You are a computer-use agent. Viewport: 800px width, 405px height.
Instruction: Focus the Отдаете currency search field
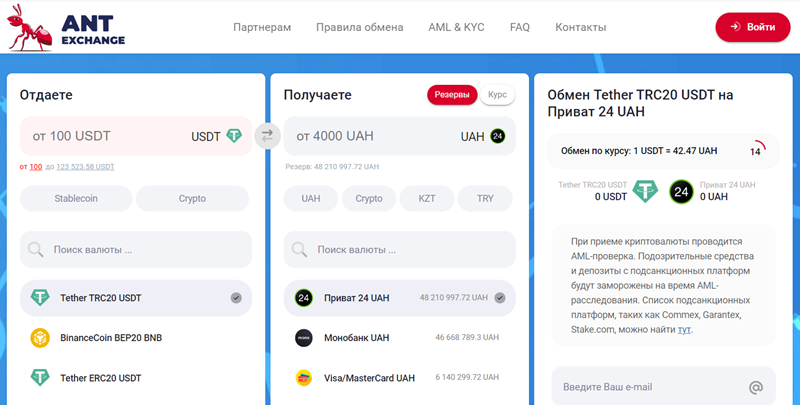136,249
